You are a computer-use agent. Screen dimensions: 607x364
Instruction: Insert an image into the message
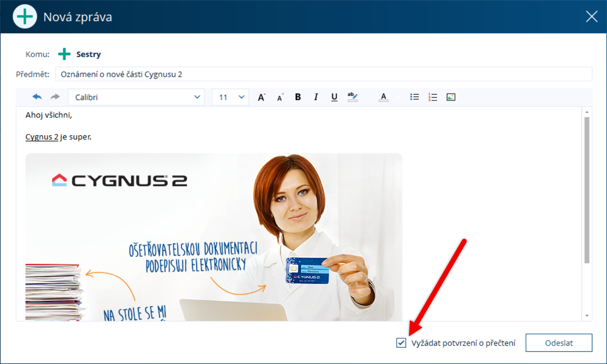click(451, 97)
